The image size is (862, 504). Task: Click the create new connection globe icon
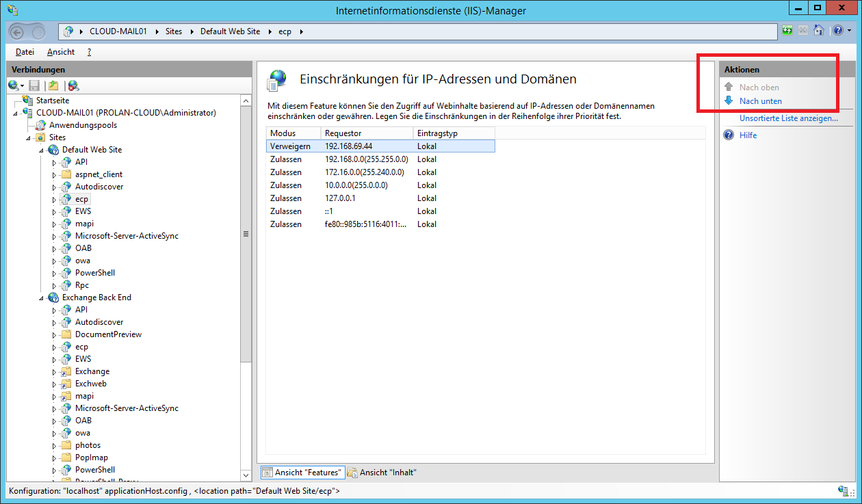[x=14, y=85]
